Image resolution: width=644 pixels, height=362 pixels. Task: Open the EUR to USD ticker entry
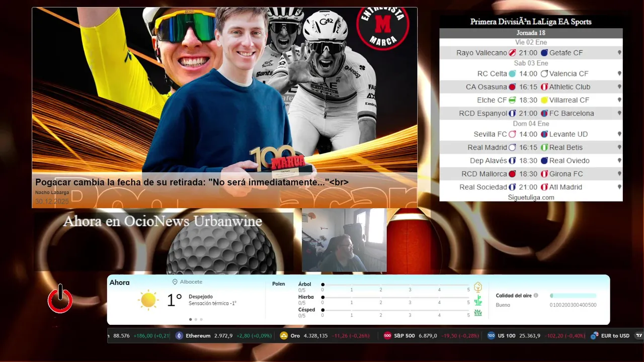point(610,336)
